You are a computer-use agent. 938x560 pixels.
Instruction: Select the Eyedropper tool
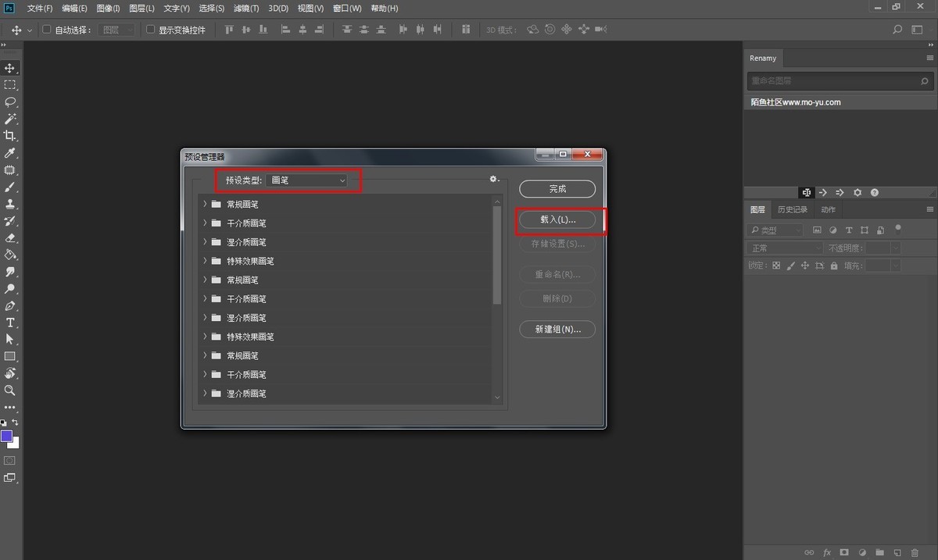pos(10,153)
